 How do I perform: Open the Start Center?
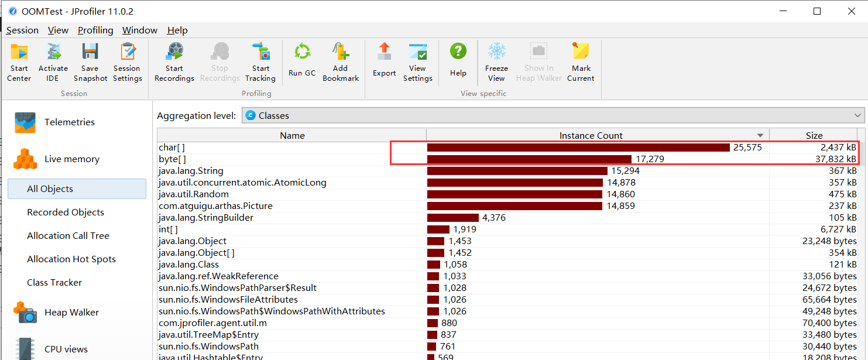19,62
